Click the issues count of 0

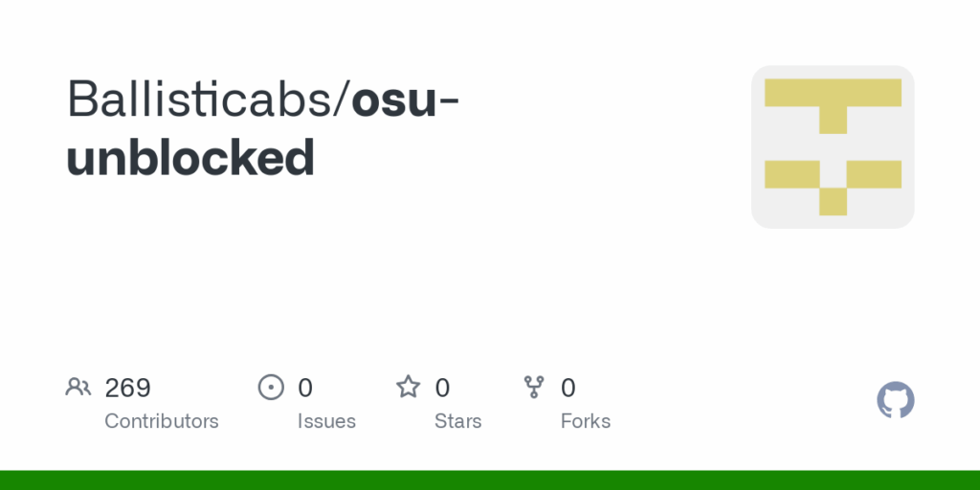click(305, 388)
